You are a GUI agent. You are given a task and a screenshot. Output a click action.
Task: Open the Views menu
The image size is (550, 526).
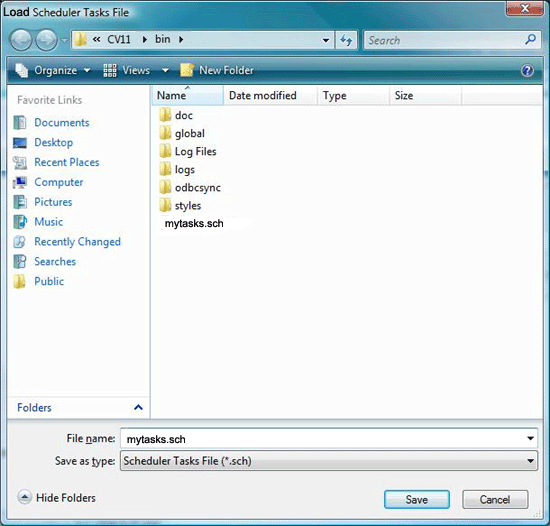136,70
